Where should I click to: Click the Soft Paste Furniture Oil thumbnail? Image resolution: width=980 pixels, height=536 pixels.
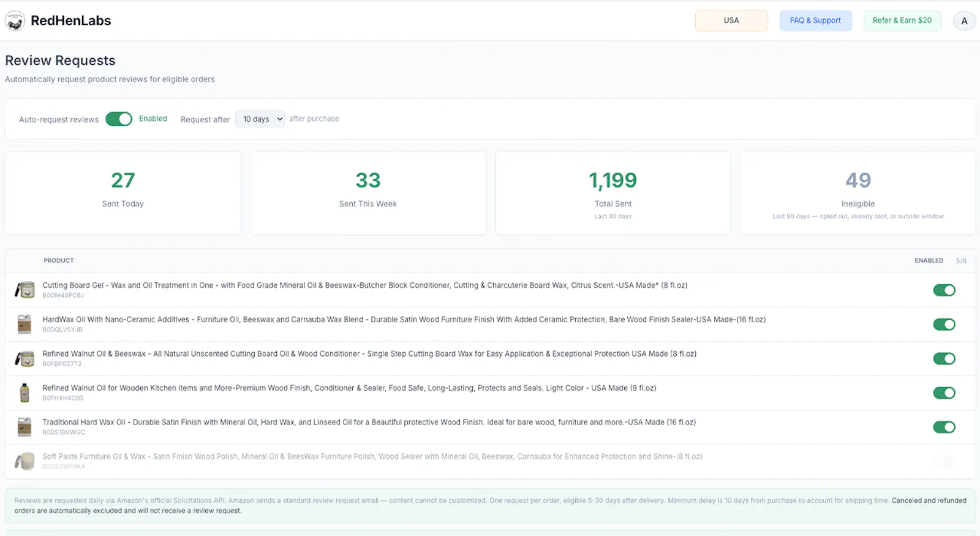coord(24,461)
